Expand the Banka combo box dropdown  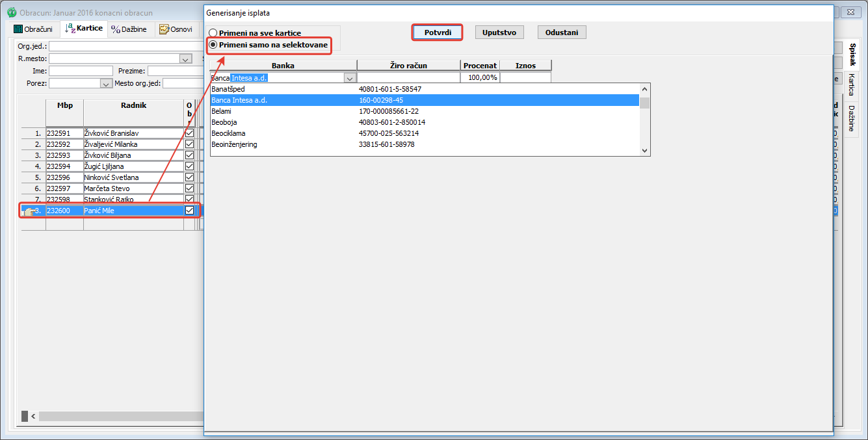click(x=349, y=78)
